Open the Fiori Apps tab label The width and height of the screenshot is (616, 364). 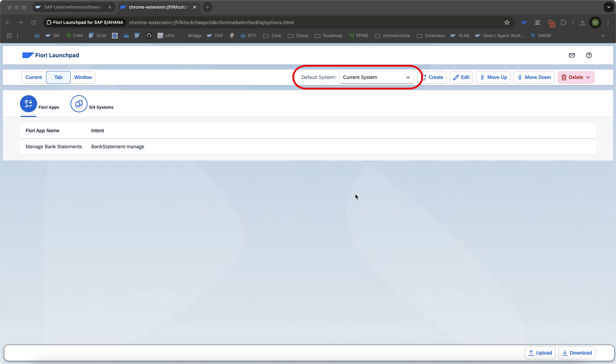49,107
